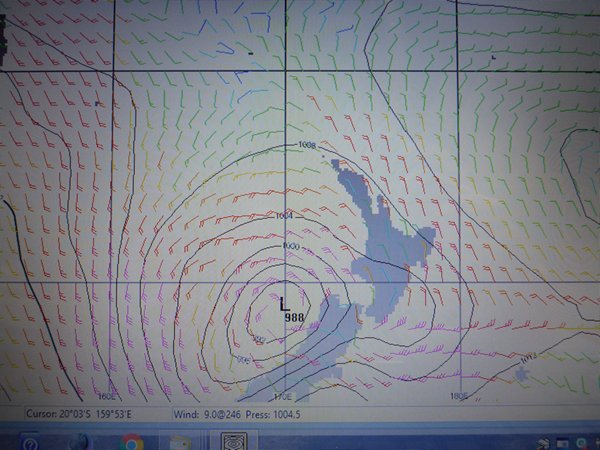The image size is (600, 450).
Task: Click the 1008 isobar label
Action: tap(307, 146)
